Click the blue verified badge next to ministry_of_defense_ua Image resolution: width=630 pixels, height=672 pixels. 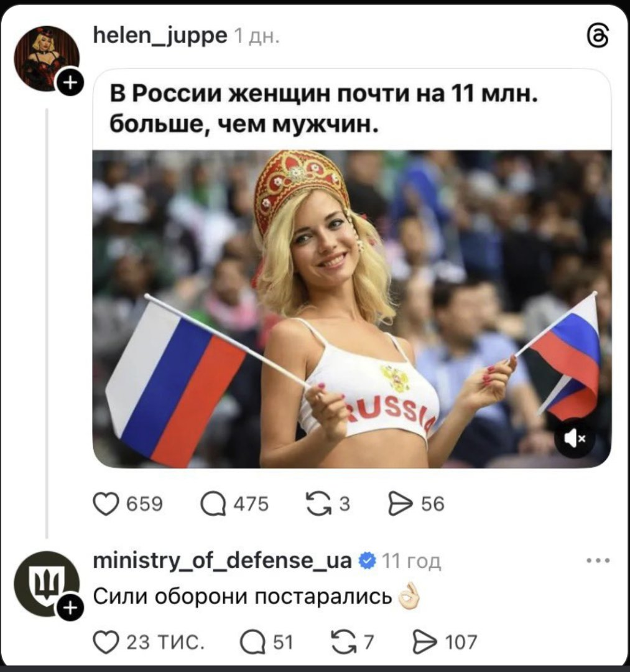pyautogui.click(x=367, y=561)
